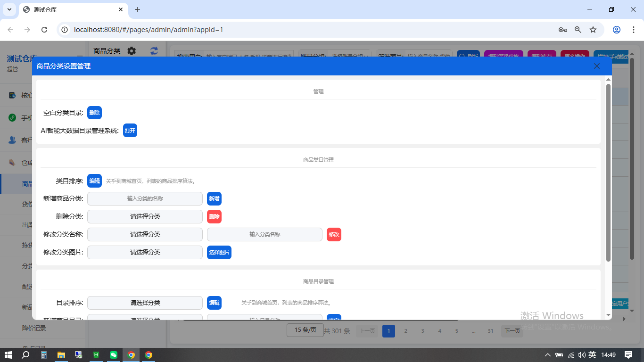Click the refresh arrows icon beside 商品分类
644x362 pixels.
[154, 51]
